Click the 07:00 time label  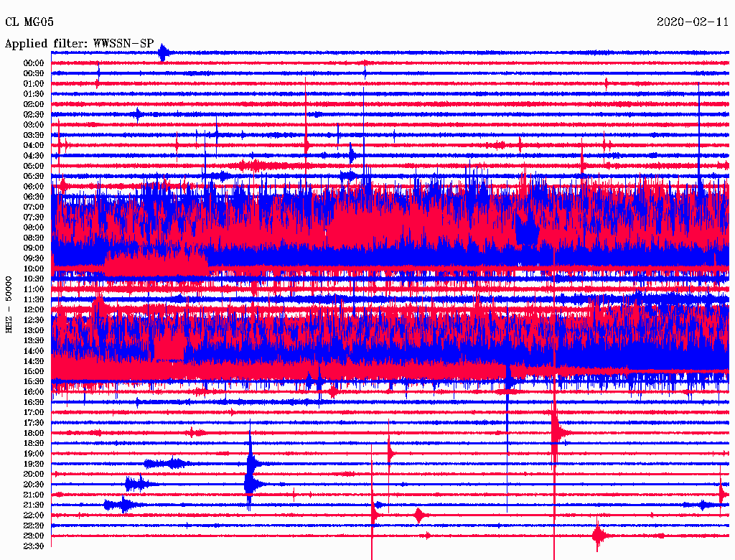click(34, 207)
